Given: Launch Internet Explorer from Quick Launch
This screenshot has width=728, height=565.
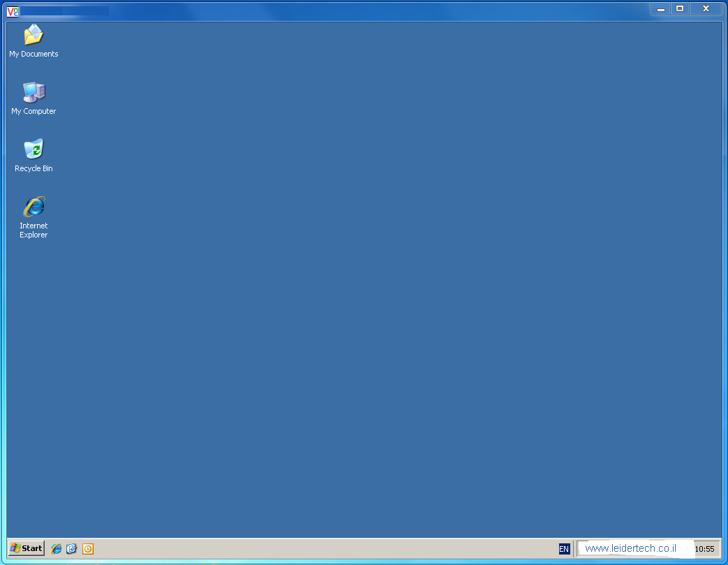Looking at the screenshot, I should click(x=56, y=549).
